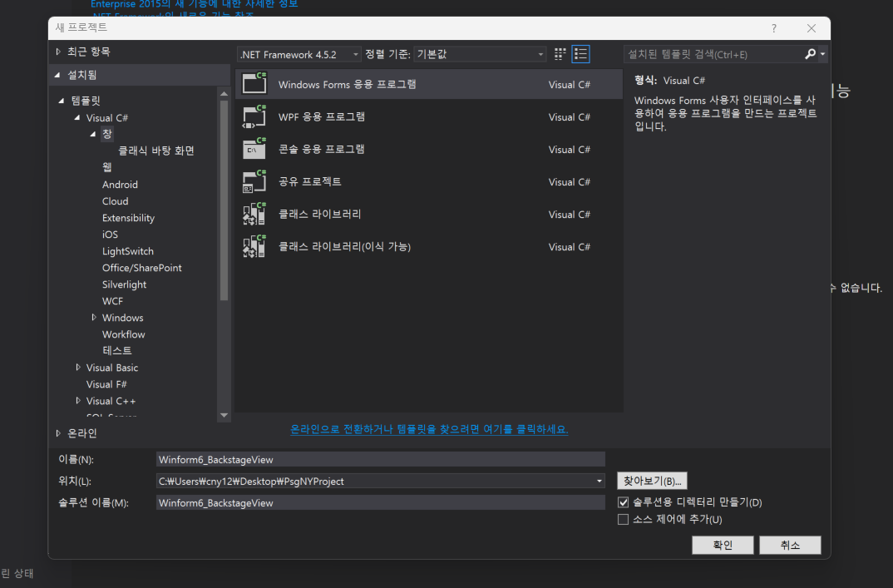This screenshot has width=893, height=588.
Task: Click the project name input field
Action: [x=381, y=459]
